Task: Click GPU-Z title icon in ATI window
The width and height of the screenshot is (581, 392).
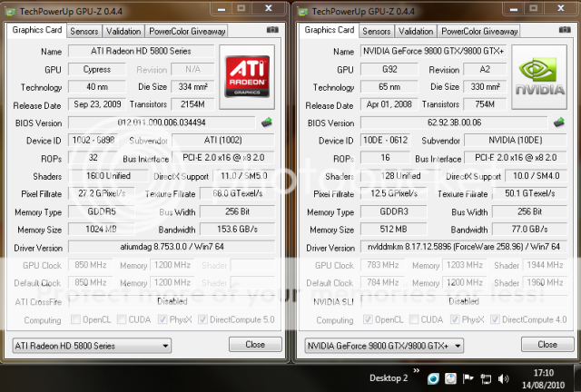Action: click(x=11, y=12)
